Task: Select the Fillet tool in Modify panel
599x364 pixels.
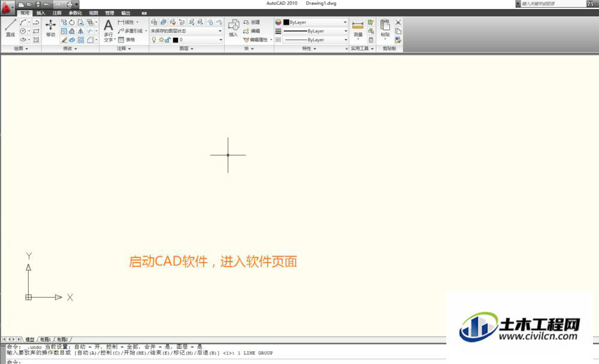Action: point(90,40)
